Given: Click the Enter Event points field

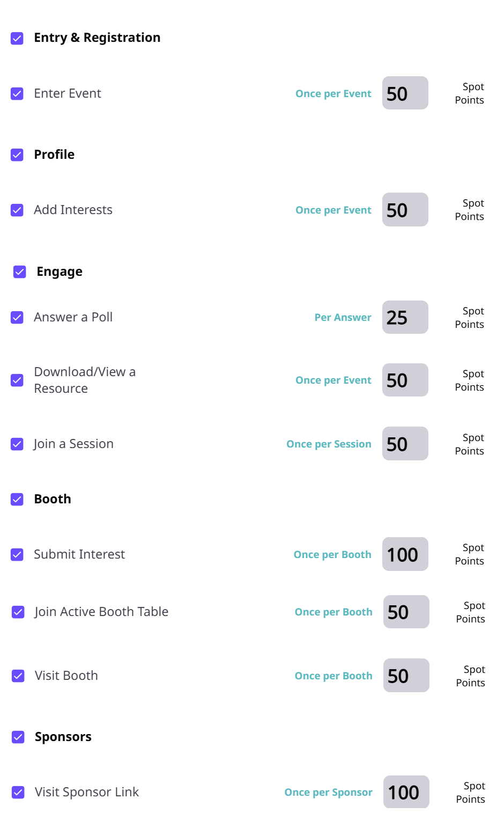Looking at the screenshot, I should click(x=405, y=93).
